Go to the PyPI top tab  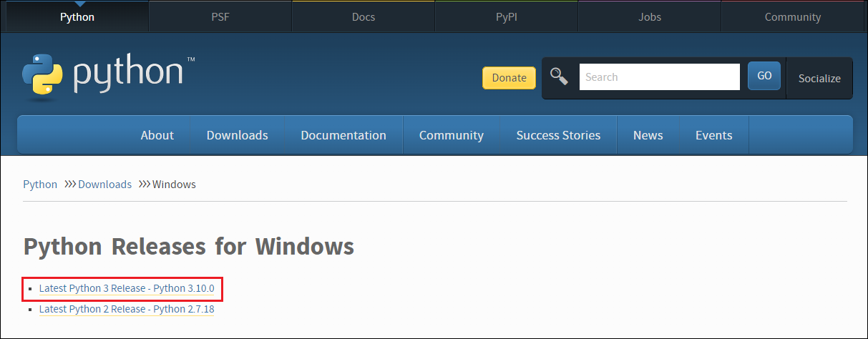(x=507, y=17)
